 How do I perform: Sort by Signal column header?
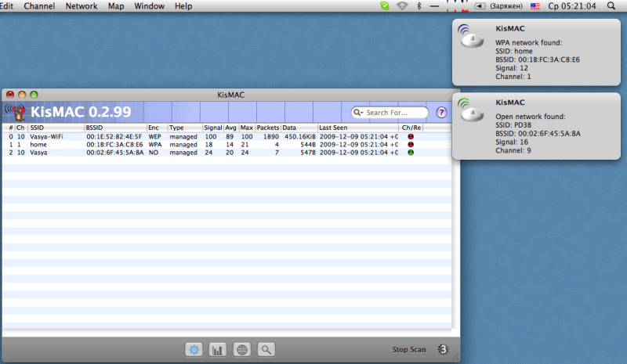(212, 128)
